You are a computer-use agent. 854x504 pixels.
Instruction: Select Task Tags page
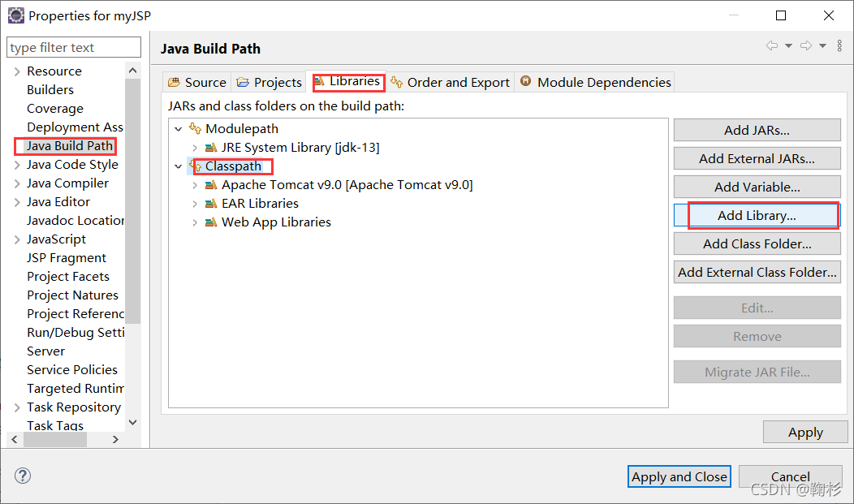(x=55, y=425)
